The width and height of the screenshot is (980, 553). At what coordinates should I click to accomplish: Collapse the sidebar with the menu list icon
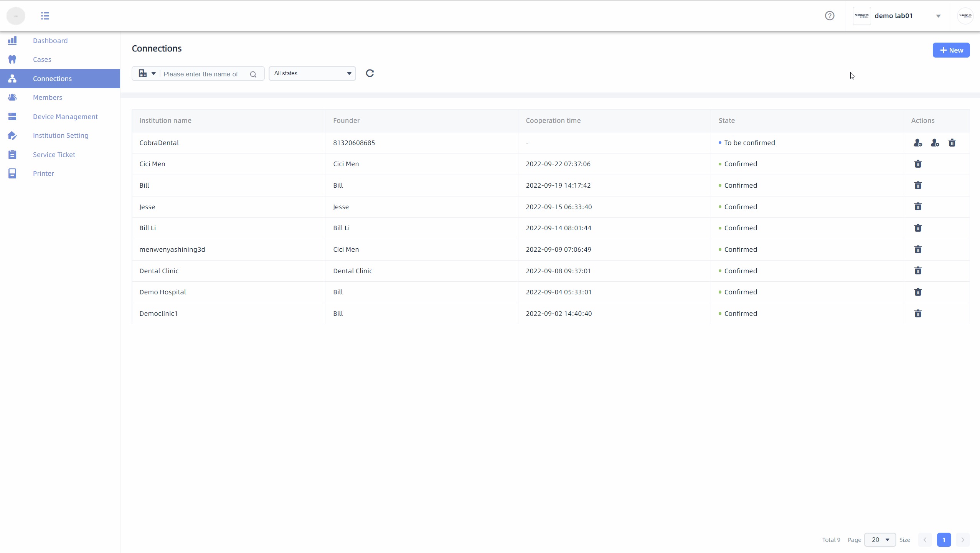(x=45, y=16)
